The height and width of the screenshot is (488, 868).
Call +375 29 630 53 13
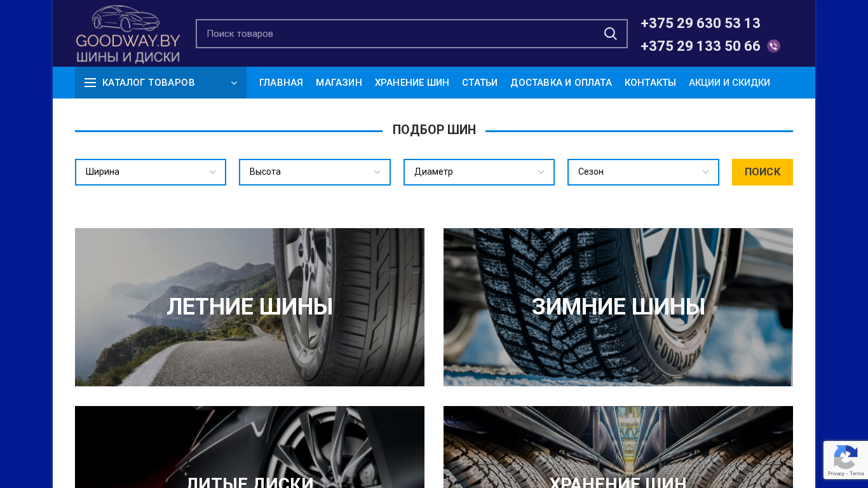click(700, 24)
